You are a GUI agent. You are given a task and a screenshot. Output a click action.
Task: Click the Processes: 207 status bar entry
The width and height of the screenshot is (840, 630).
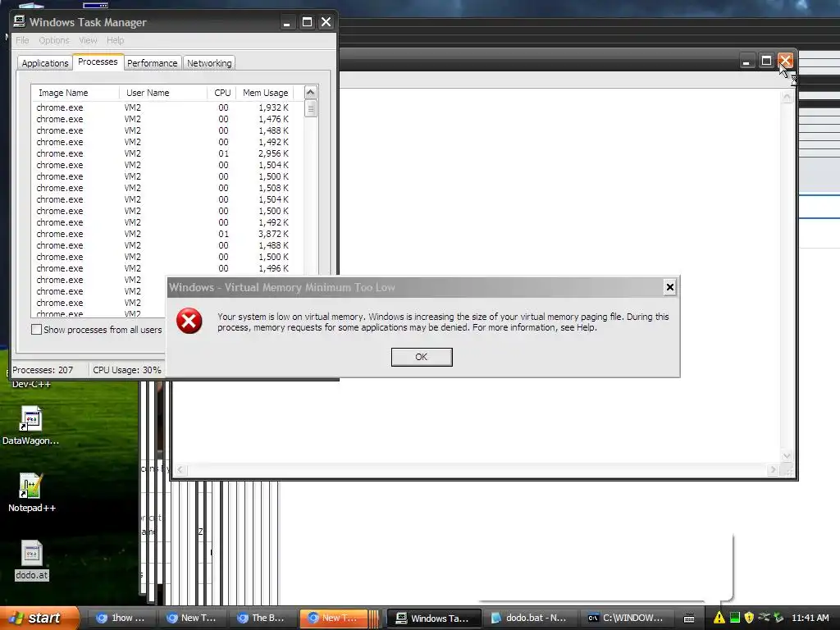coord(43,370)
